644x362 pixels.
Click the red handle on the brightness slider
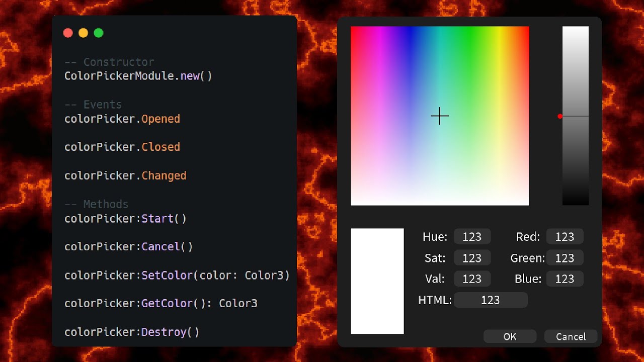(560, 116)
